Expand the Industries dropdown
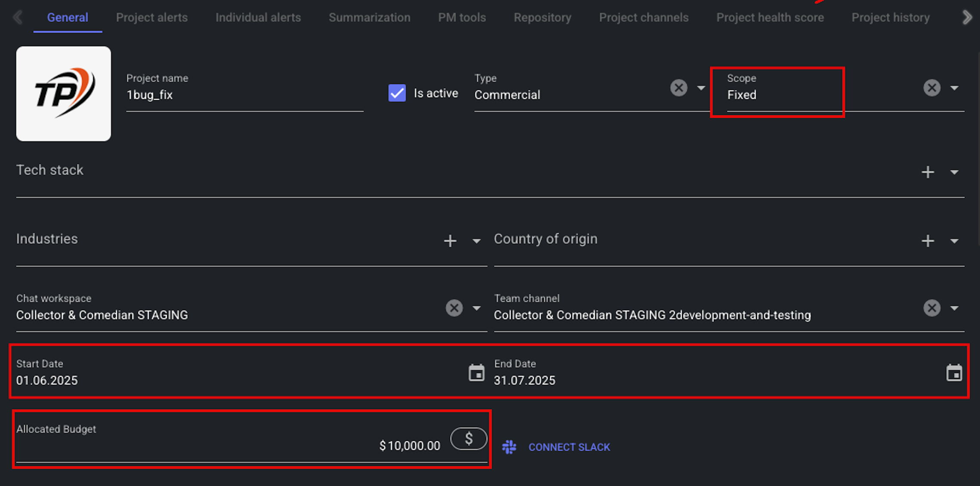 (476, 241)
